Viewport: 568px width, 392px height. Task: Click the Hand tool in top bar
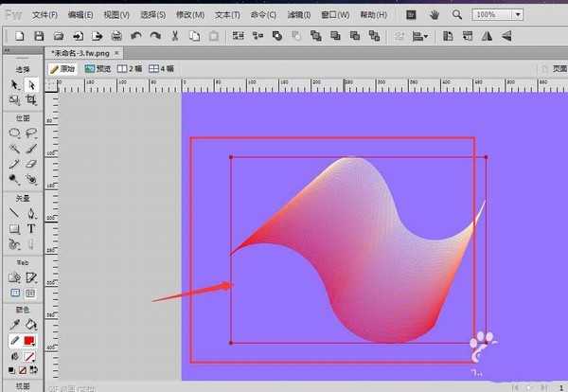[x=435, y=15]
